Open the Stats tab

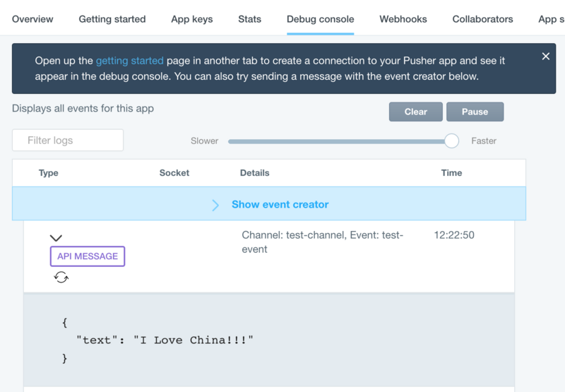click(249, 19)
